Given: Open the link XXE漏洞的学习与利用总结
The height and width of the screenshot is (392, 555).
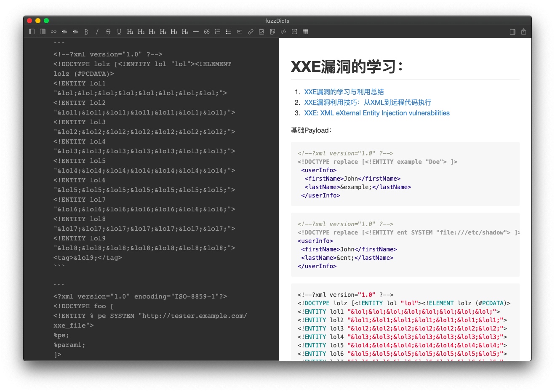Looking at the screenshot, I should (x=344, y=92).
